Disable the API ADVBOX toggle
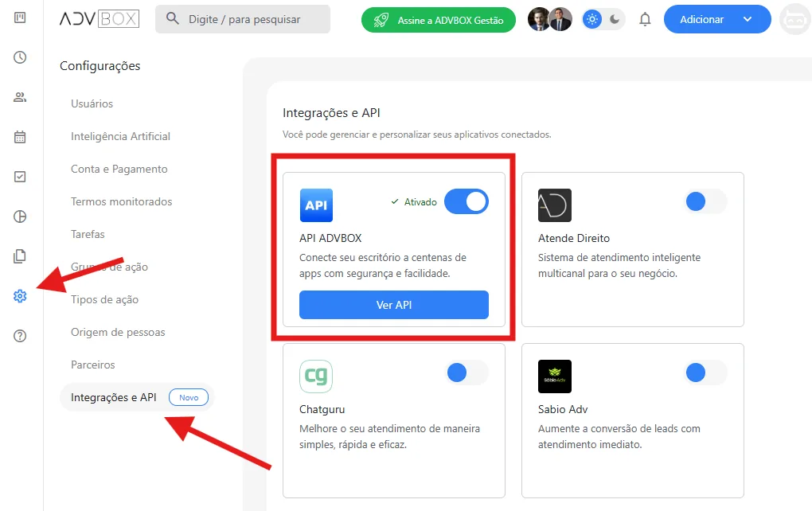 [x=467, y=202]
